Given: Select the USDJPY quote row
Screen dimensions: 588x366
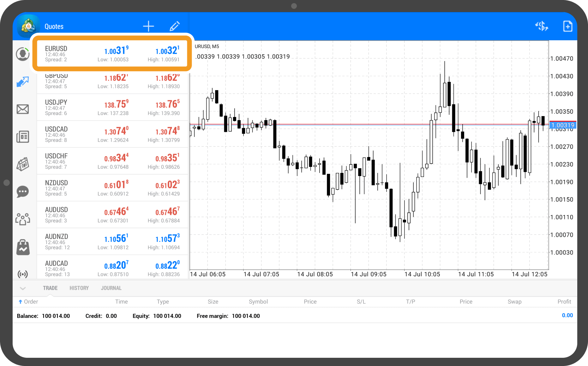Looking at the screenshot, I should coord(112,107).
